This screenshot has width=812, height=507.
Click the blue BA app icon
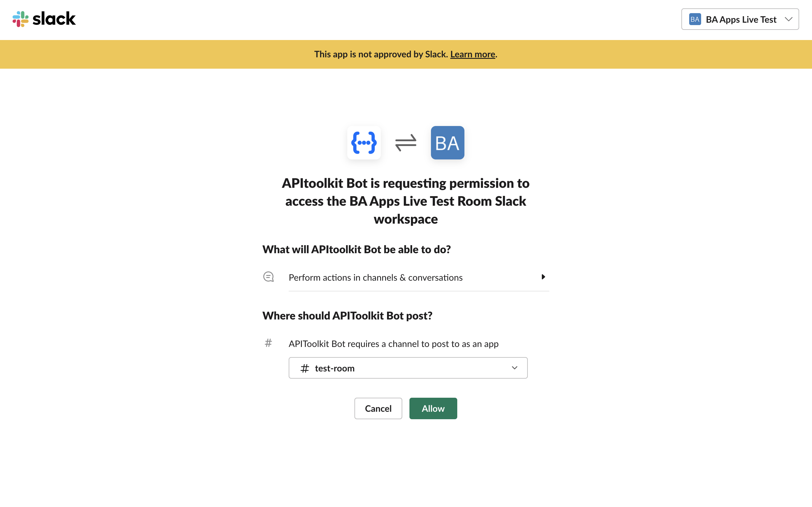pos(447,142)
